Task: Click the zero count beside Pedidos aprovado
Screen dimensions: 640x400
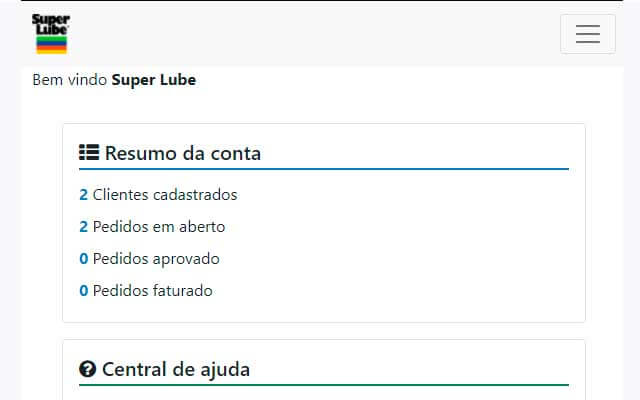Action: click(84, 259)
